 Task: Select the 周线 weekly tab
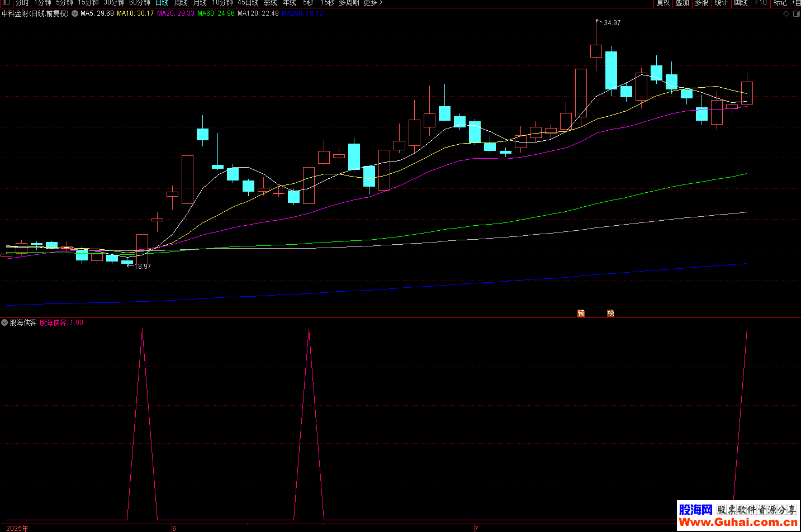181,3
